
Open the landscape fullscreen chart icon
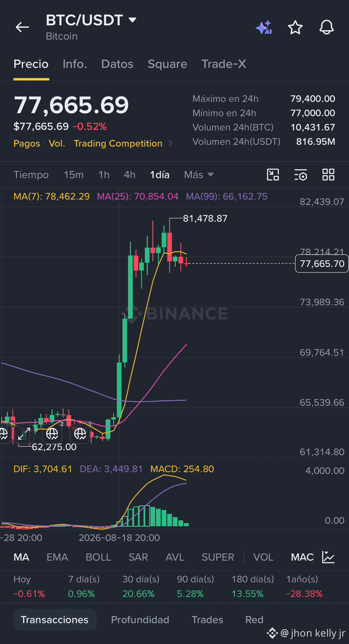coord(273,175)
